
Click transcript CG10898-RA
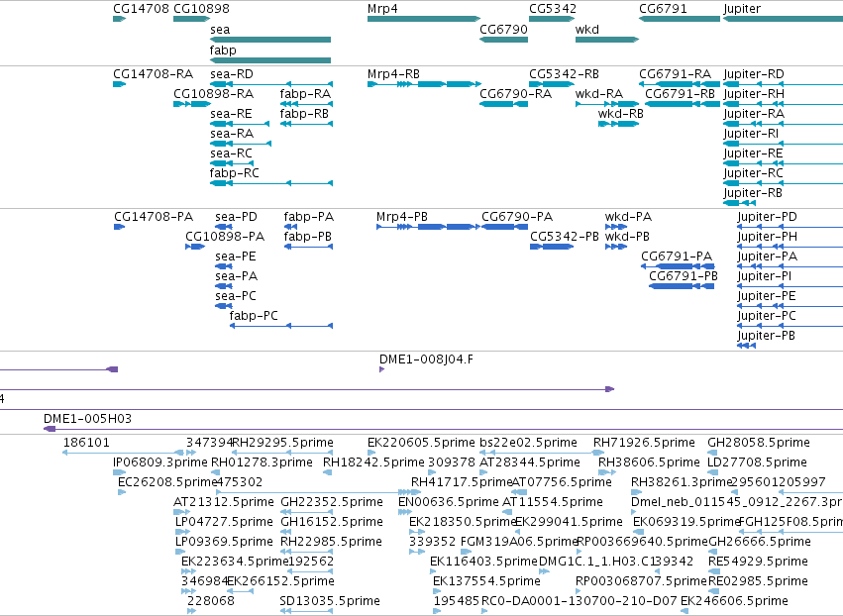click(191, 104)
